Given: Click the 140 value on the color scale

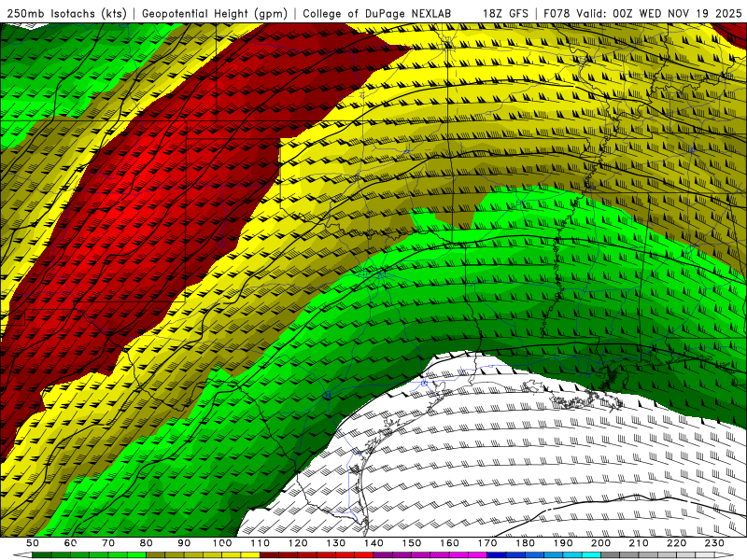Looking at the screenshot, I should pyautogui.click(x=373, y=543).
